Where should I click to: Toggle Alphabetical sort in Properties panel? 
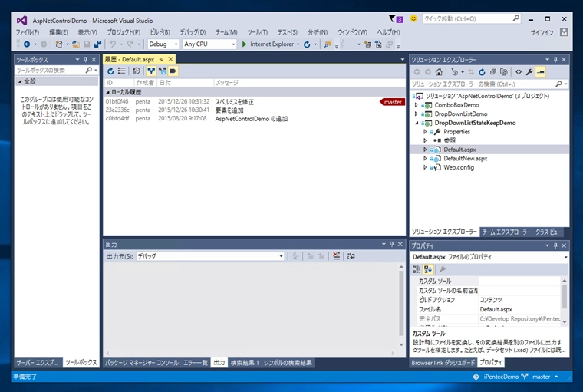coord(427,269)
